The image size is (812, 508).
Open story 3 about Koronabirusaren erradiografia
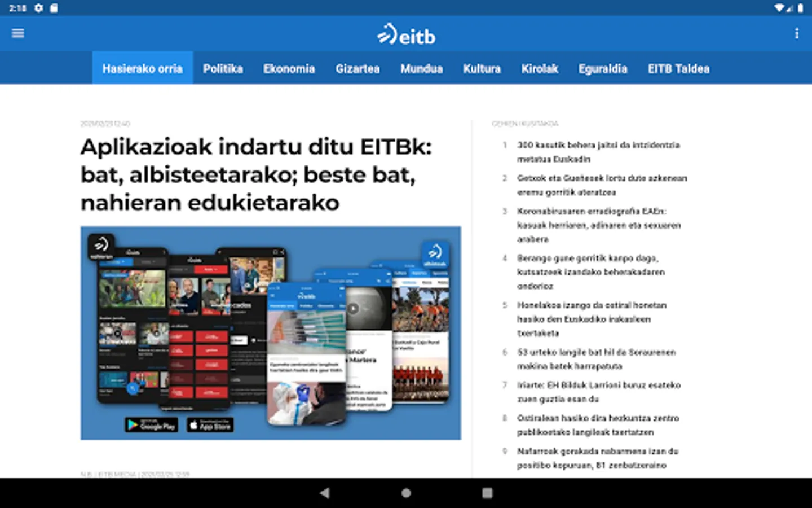(599, 225)
